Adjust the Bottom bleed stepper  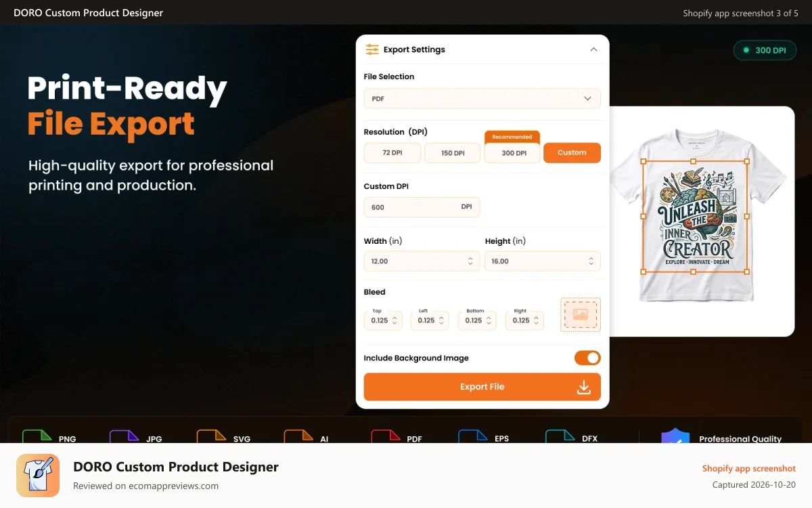tap(489, 320)
